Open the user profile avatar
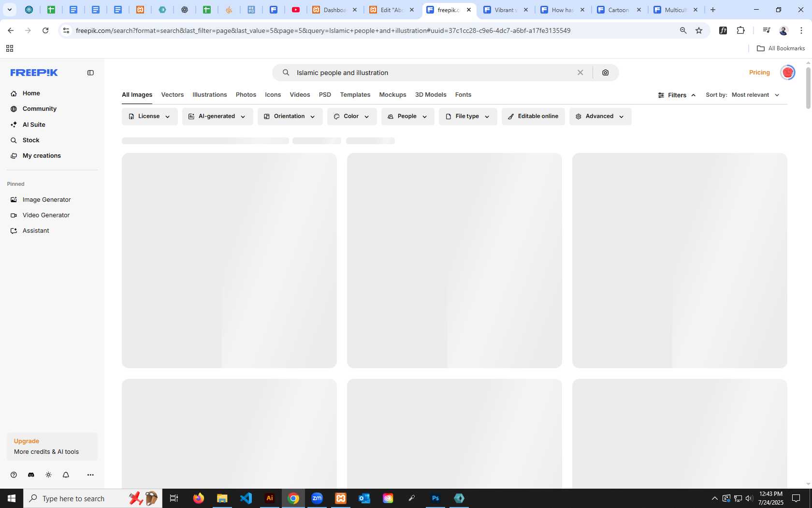Screen dimensions: 812x508 click(x=788, y=73)
